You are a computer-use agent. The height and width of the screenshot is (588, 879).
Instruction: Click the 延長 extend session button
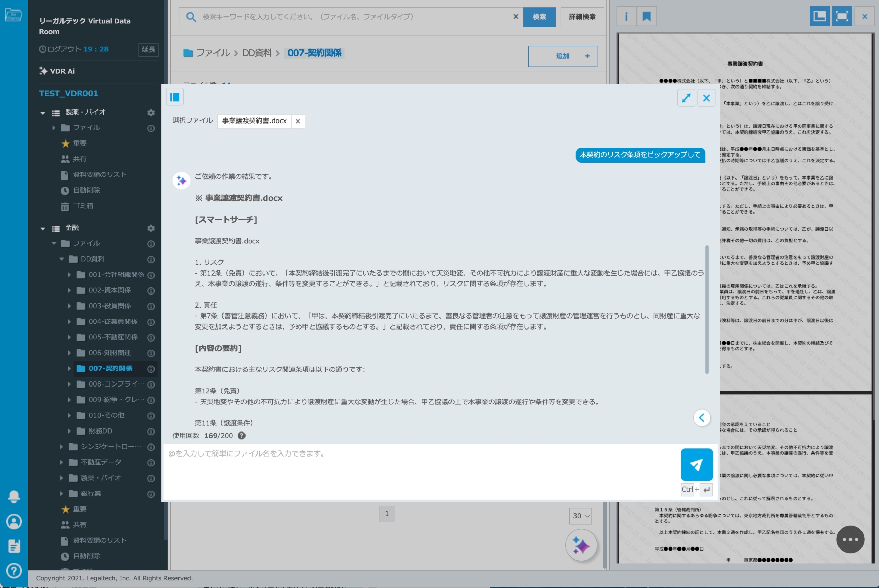(148, 49)
